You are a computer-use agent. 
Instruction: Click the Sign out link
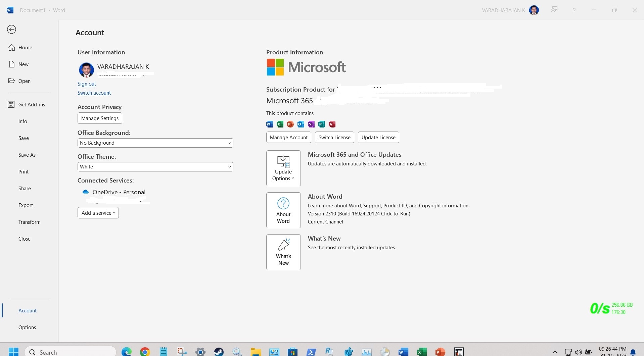87,84
